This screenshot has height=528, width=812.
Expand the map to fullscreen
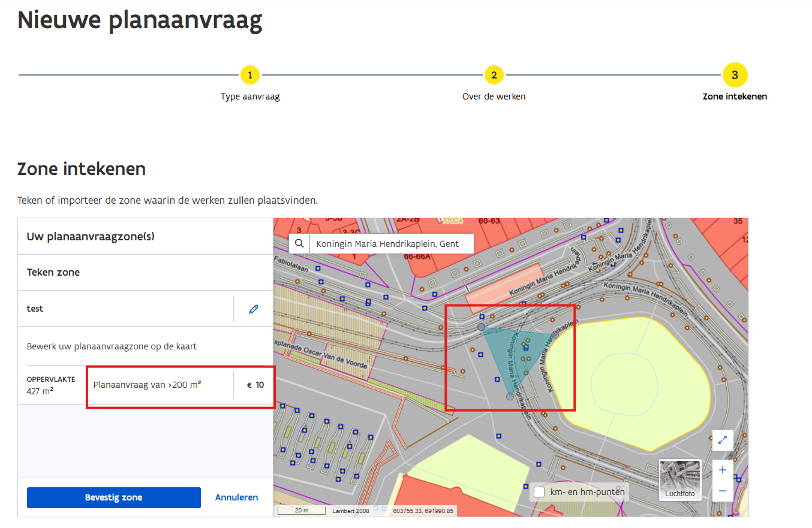[x=723, y=440]
